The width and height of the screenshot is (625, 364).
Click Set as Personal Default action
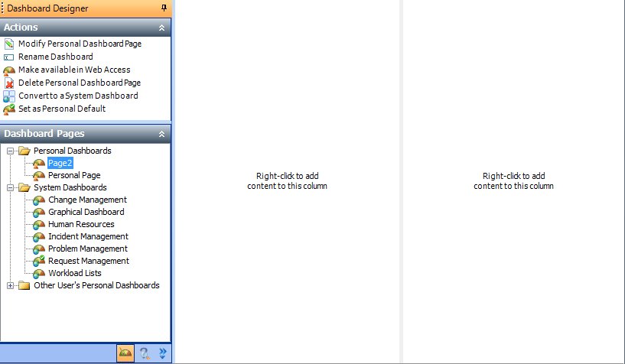pos(62,109)
